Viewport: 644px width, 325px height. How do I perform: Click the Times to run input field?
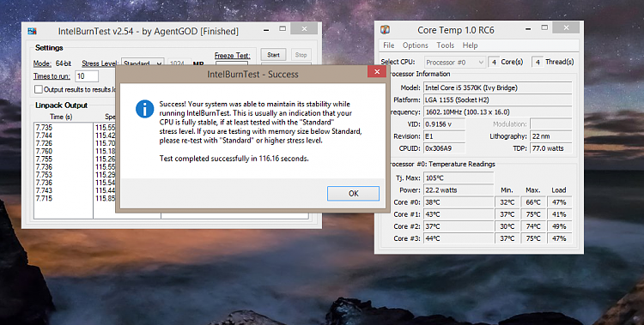click(x=87, y=76)
